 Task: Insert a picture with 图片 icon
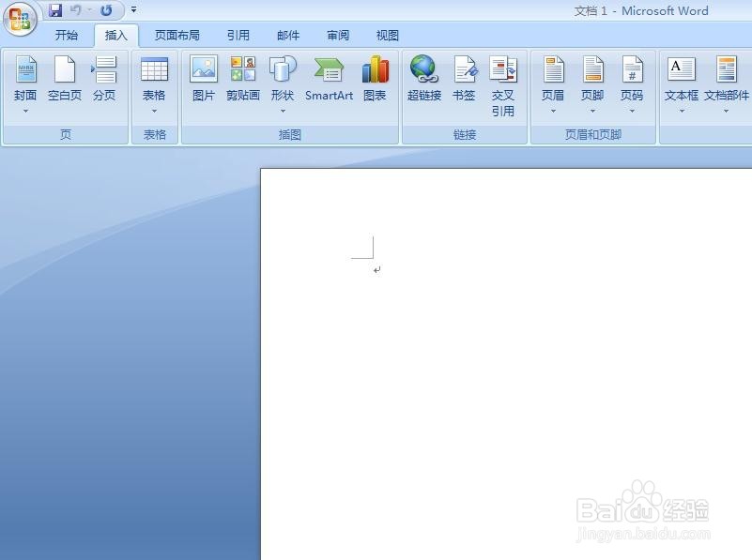point(204,68)
